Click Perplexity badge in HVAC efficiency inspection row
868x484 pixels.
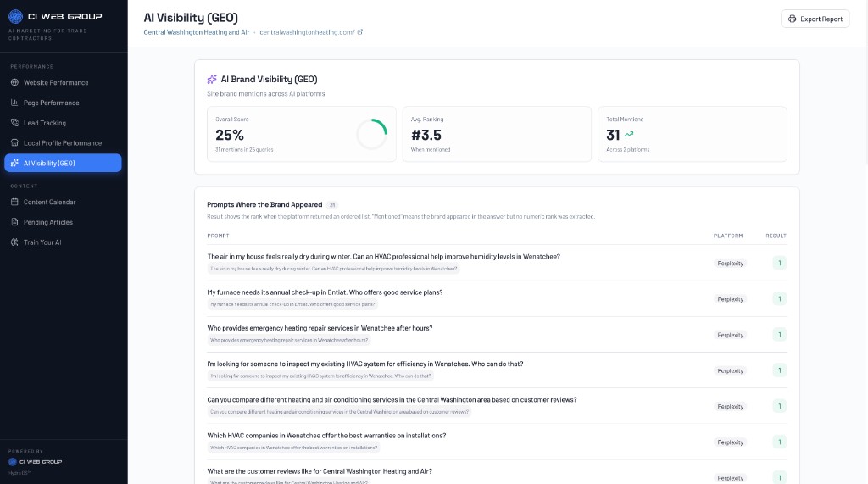pos(730,371)
